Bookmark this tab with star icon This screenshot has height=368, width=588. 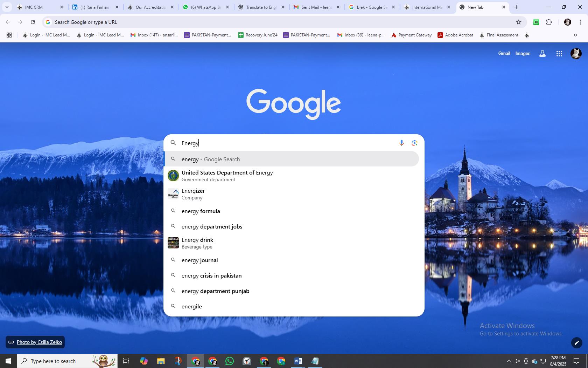coord(519,22)
